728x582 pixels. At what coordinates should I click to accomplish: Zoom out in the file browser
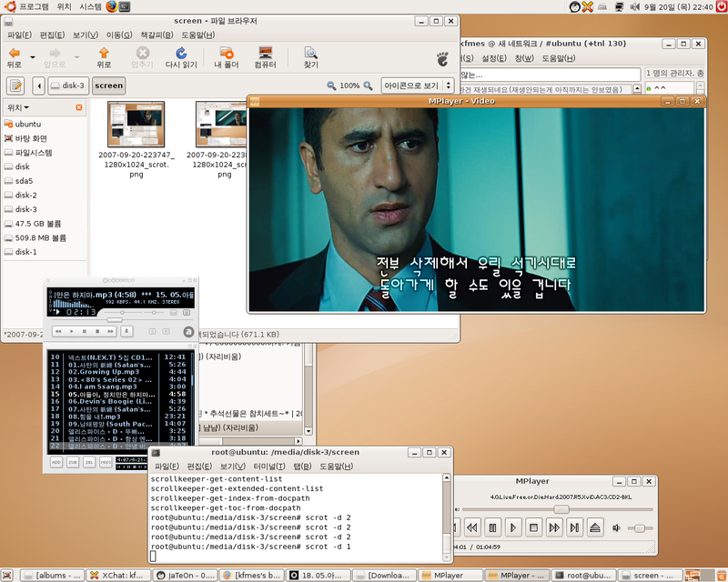point(331,85)
